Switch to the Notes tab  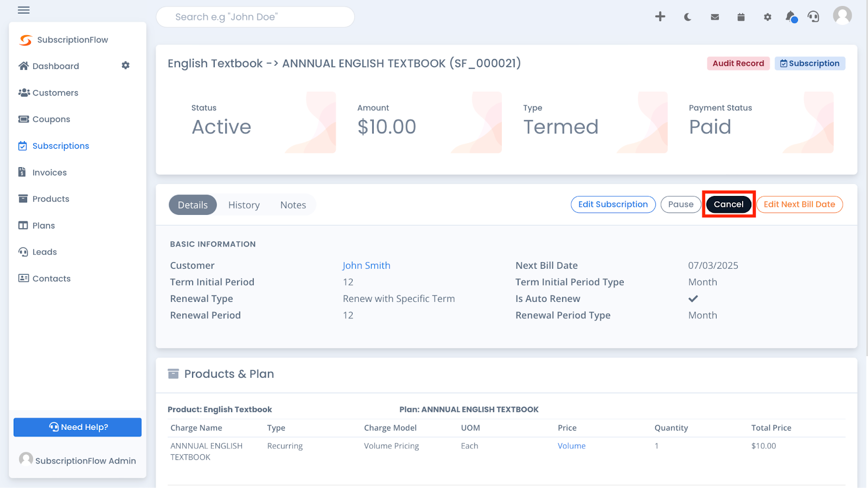[x=293, y=205]
